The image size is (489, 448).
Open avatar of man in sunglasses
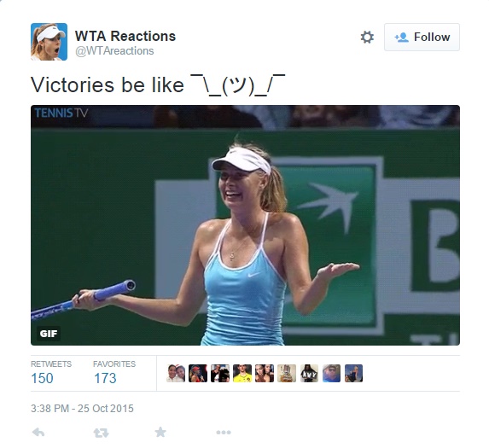(x=331, y=373)
